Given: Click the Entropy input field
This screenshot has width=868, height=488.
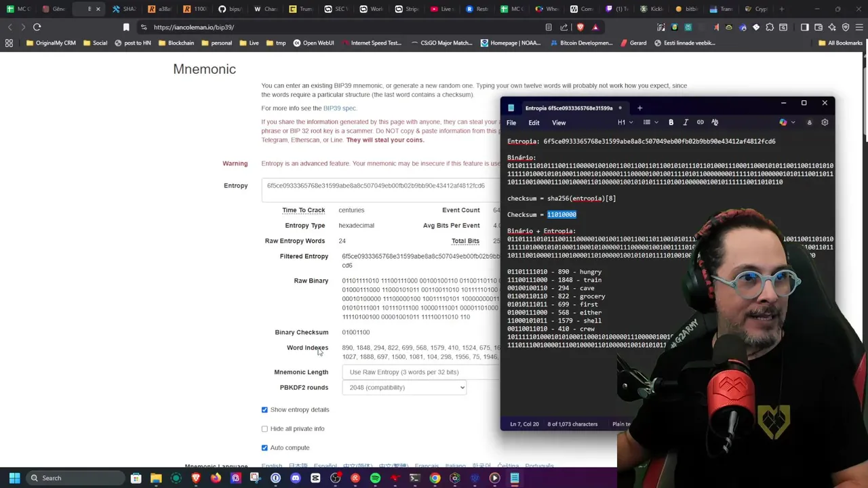Looking at the screenshot, I should click(x=381, y=190).
